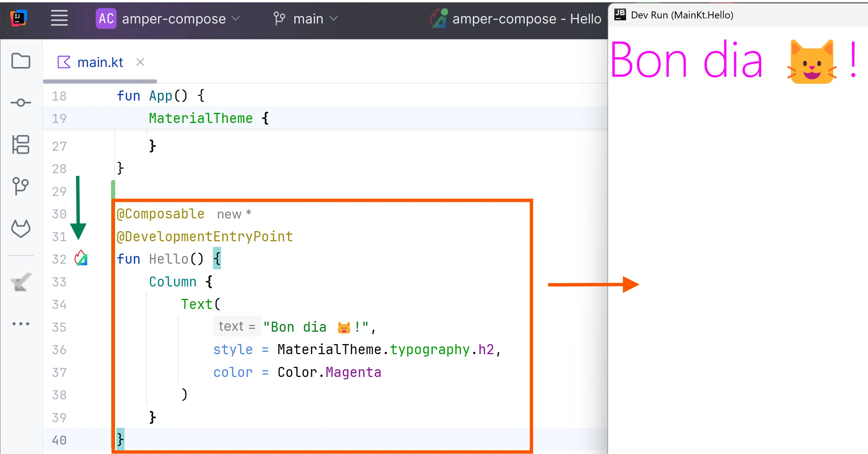
Task: Click the 'text =' inlay parameter hint
Action: [237, 326]
